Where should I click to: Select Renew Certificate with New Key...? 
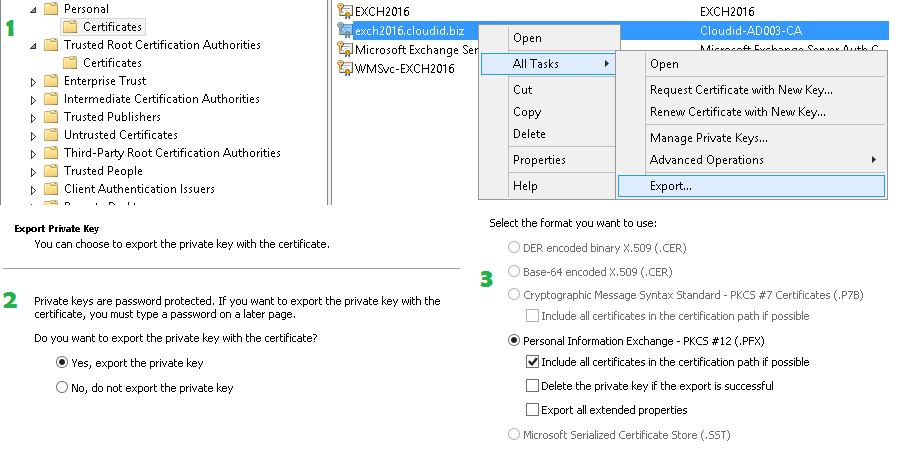pos(737,112)
